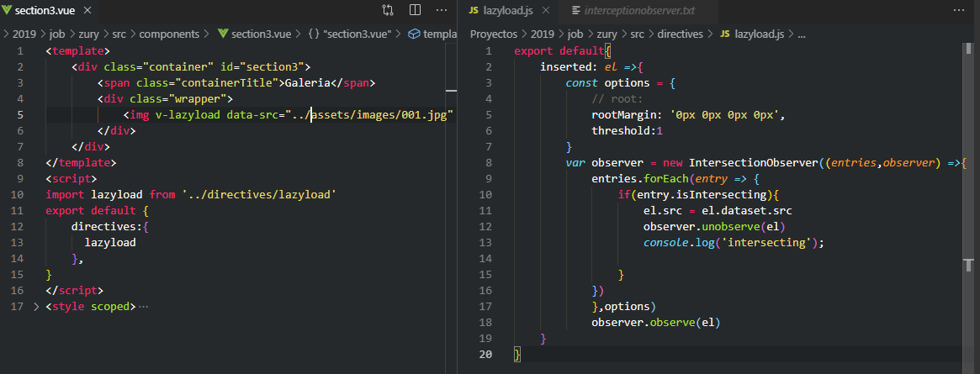
Task: Select 'Proyectos' in right breadcrumb
Action: tap(493, 34)
